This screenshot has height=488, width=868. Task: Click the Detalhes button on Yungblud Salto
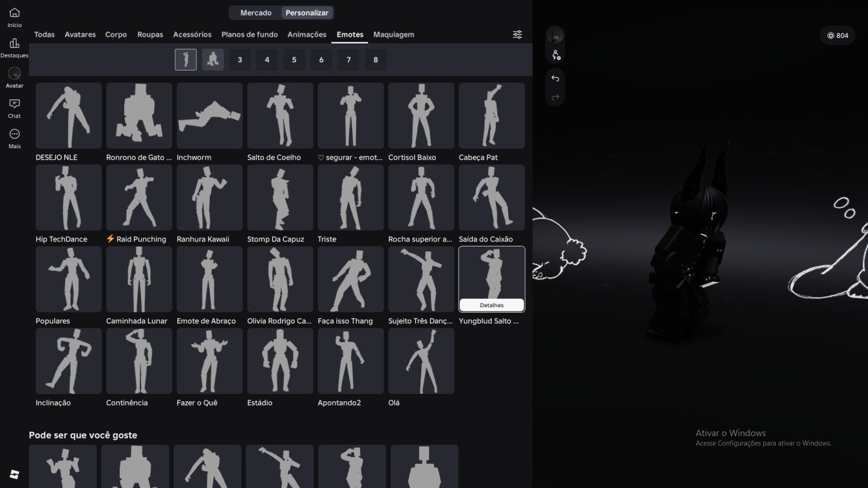492,305
